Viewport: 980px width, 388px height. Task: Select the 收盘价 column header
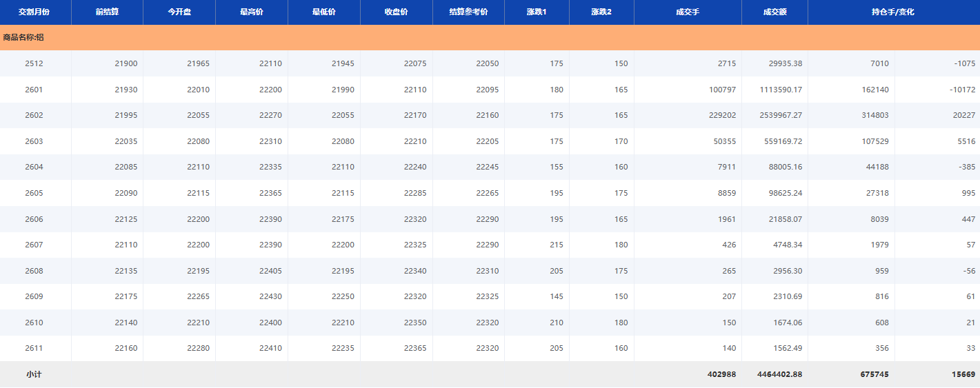point(396,12)
